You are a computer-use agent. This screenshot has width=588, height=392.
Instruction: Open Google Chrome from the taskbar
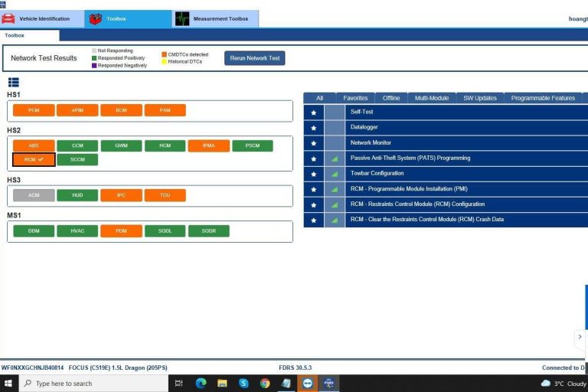[265, 384]
